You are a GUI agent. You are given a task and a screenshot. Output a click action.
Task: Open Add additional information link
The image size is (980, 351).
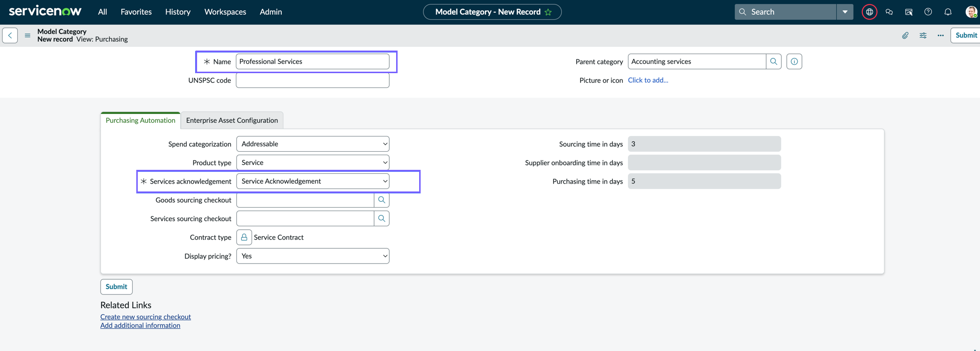[140, 325]
